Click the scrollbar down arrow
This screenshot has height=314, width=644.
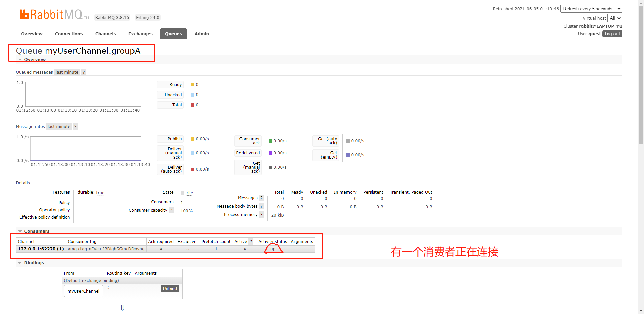click(641, 311)
